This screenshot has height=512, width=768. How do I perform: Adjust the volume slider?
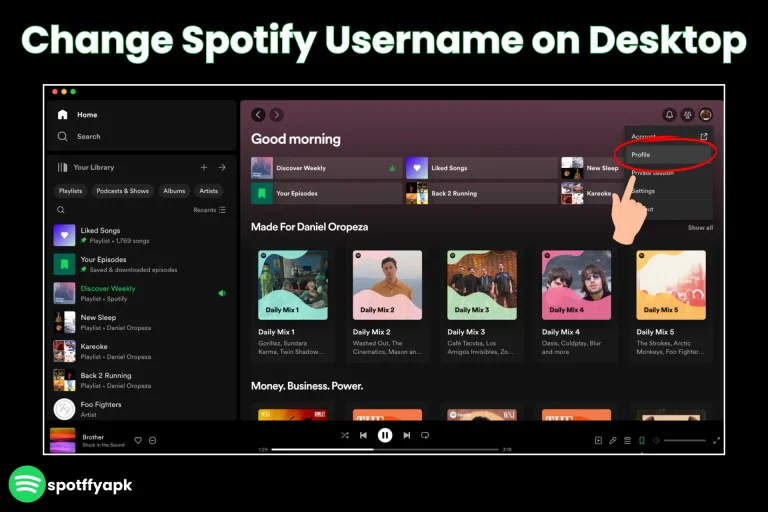coord(685,440)
